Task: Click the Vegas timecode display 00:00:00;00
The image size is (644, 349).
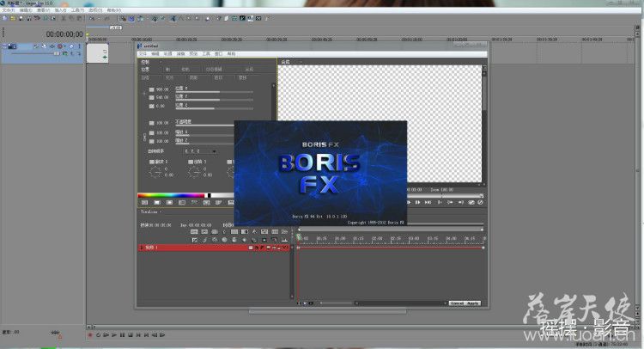Action: click(64, 34)
